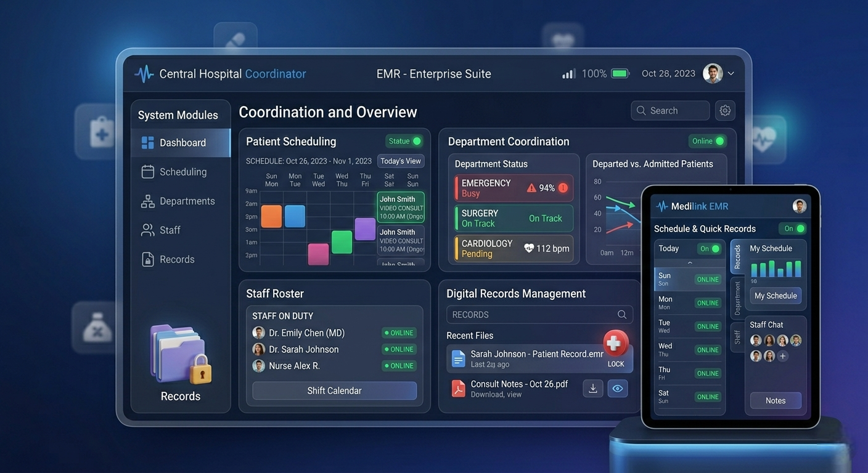Image resolution: width=868 pixels, height=473 pixels.
Task: Click the heartbeat pulse logo icon
Action: (x=144, y=74)
